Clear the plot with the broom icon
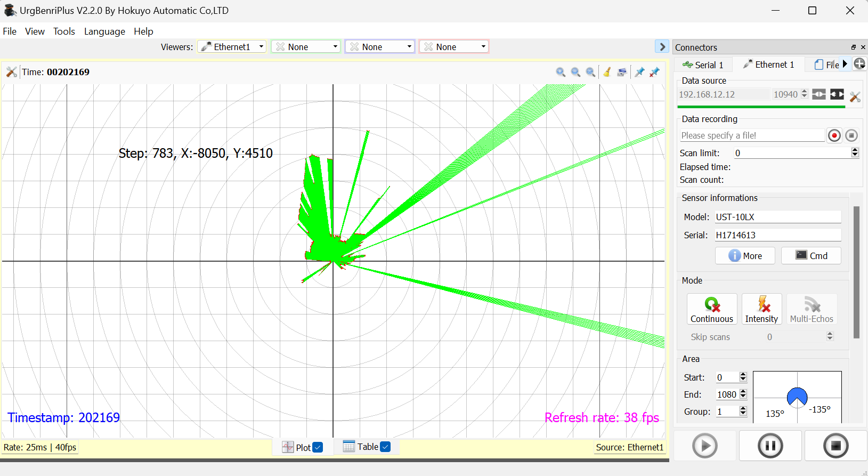The image size is (868, 476). (x=607, y=72)
